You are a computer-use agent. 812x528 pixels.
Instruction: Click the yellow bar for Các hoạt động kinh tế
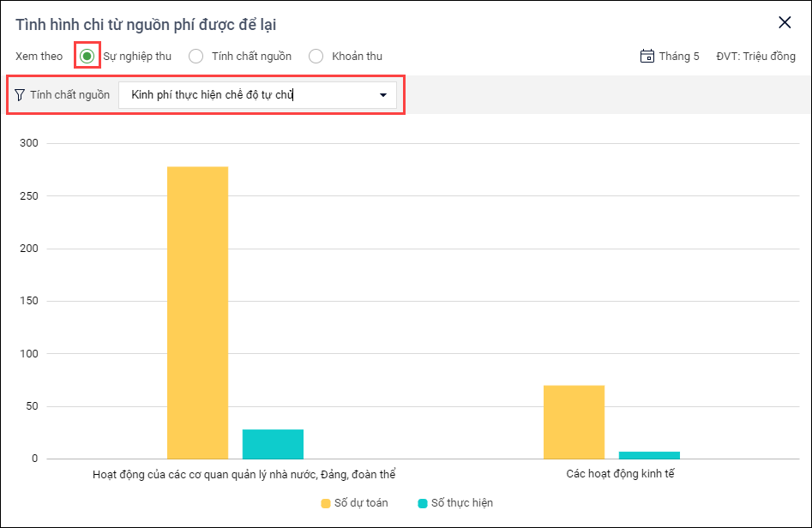[574, 422]
